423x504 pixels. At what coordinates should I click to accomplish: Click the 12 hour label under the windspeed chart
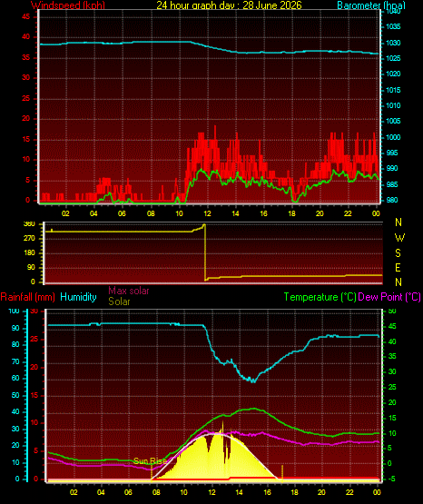[x=207, y=213]
